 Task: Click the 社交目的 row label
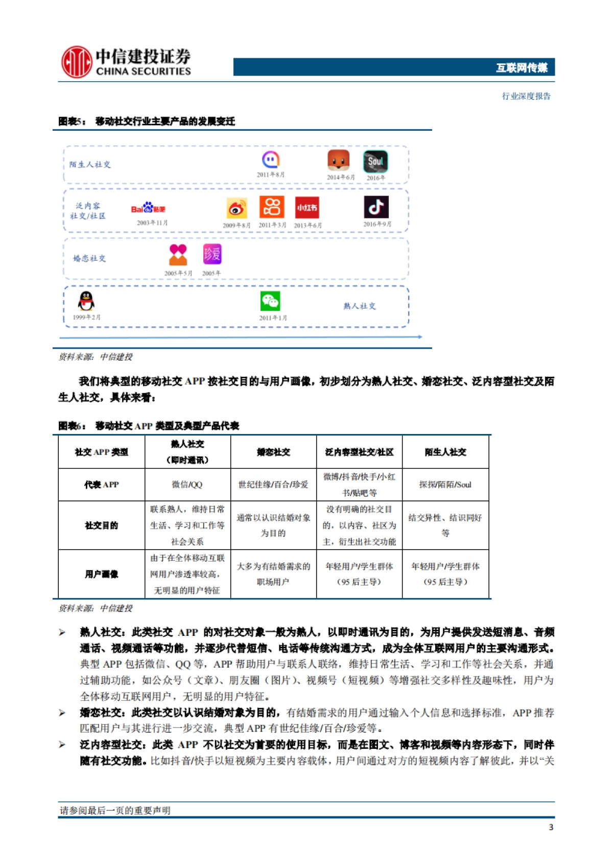click(x=102, y=526)
